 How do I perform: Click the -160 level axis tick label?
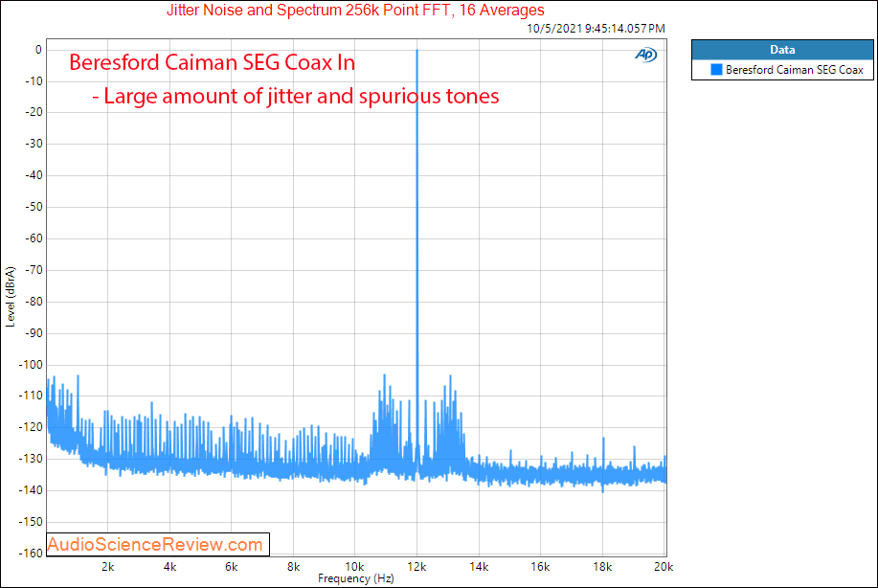pos(31,554)
